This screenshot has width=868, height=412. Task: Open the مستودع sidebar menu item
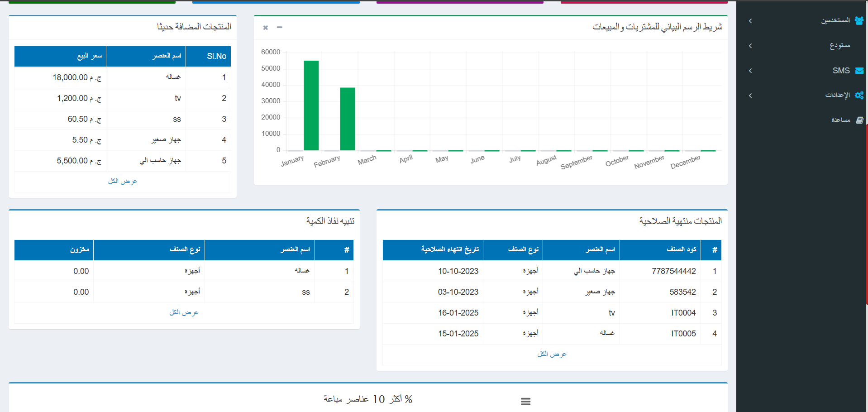pos(839,46)
